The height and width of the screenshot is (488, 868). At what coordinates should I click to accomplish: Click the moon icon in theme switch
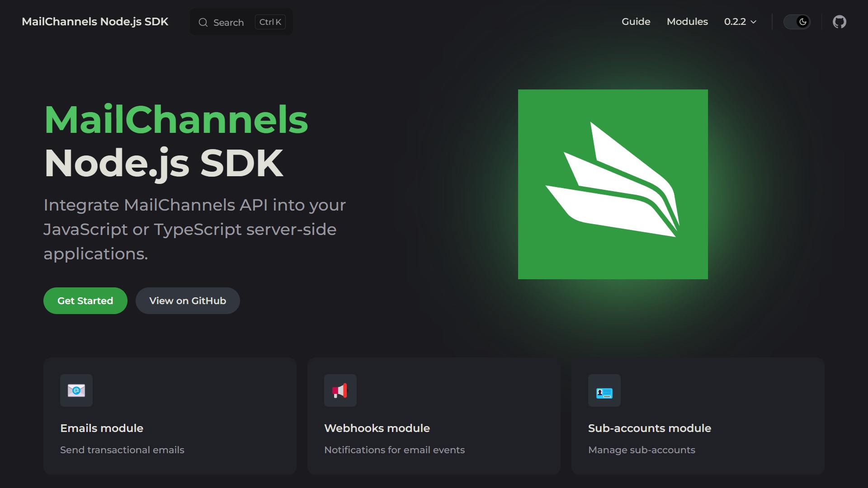[x=803, y=22]
